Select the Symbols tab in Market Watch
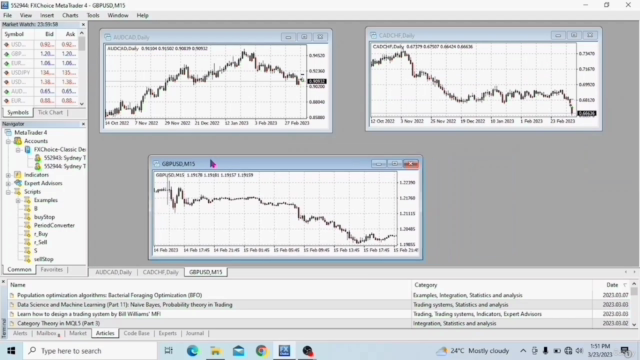Screen dimensions: 640x360 (x=18, y=112)
